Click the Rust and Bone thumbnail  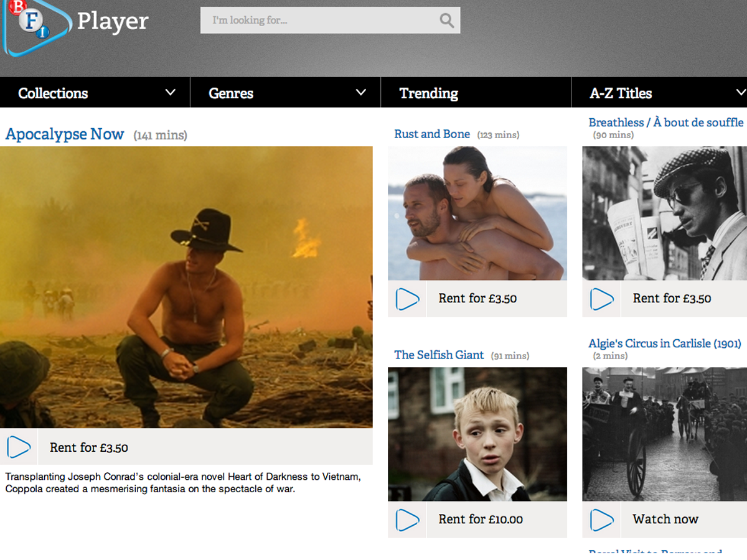pyautogui.click(x=477, y=213)
